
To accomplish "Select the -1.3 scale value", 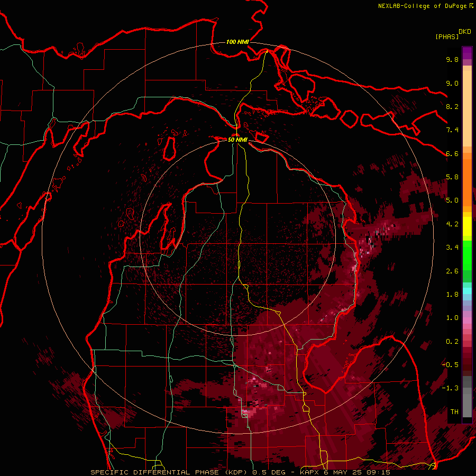I will 450,388.
